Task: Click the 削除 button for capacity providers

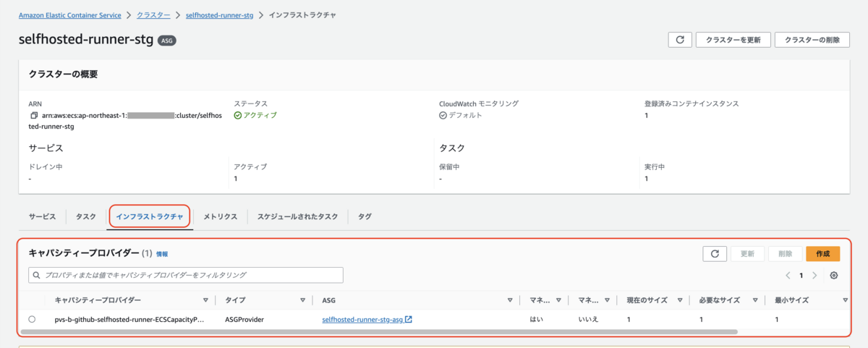Action: click(x=785, y=254)
